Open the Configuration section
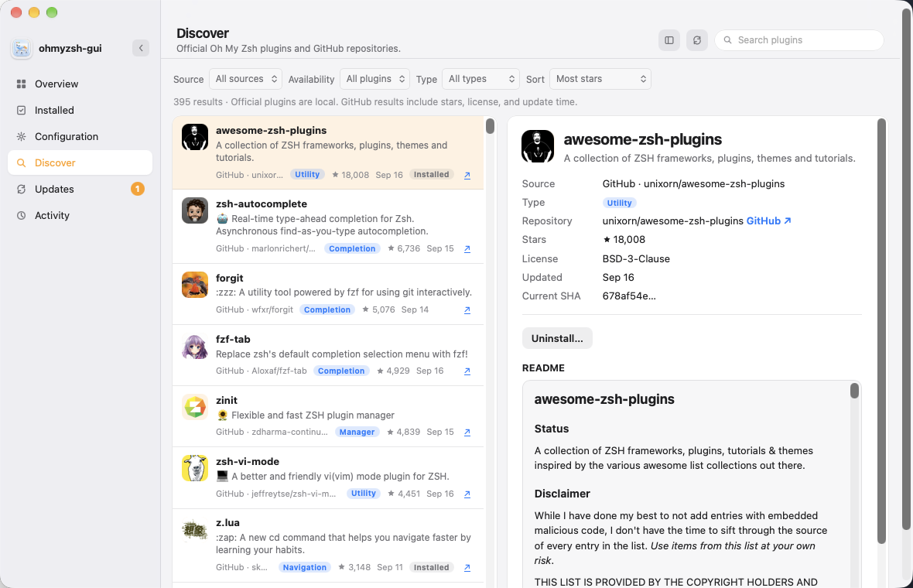 coord(80,136)
